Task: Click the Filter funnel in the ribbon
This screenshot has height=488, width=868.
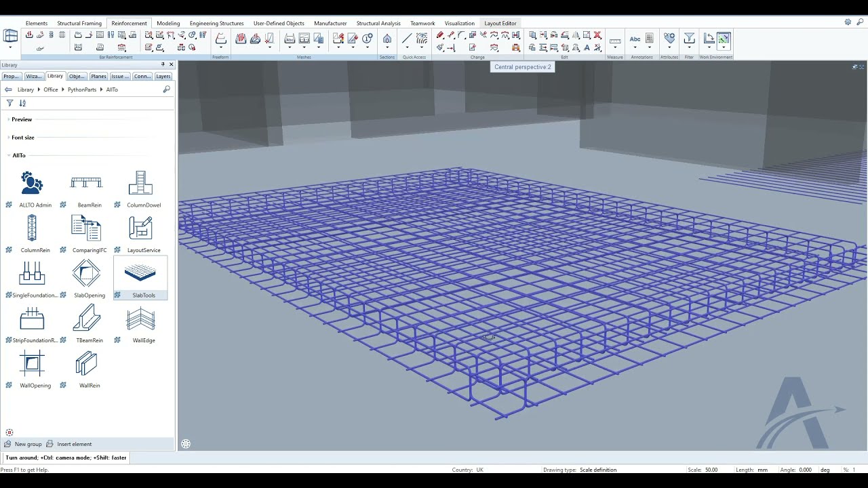Action: point(689,38)
